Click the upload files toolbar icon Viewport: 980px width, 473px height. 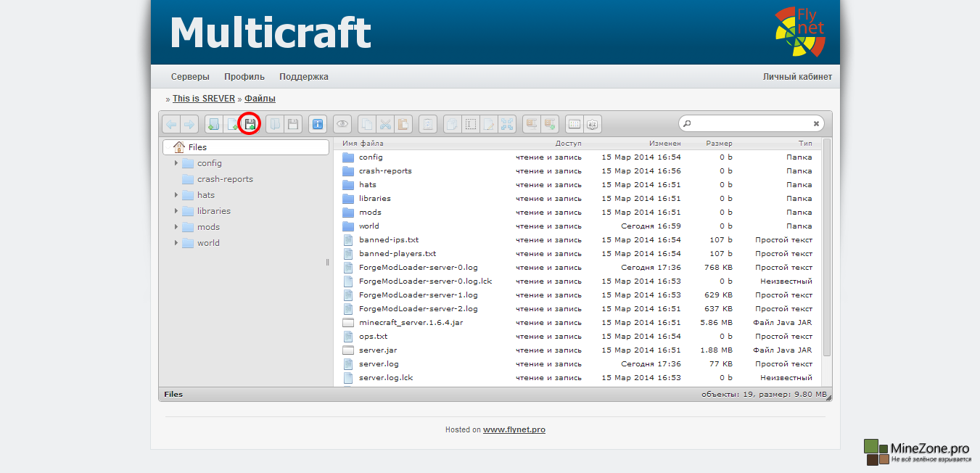(250, 124)
